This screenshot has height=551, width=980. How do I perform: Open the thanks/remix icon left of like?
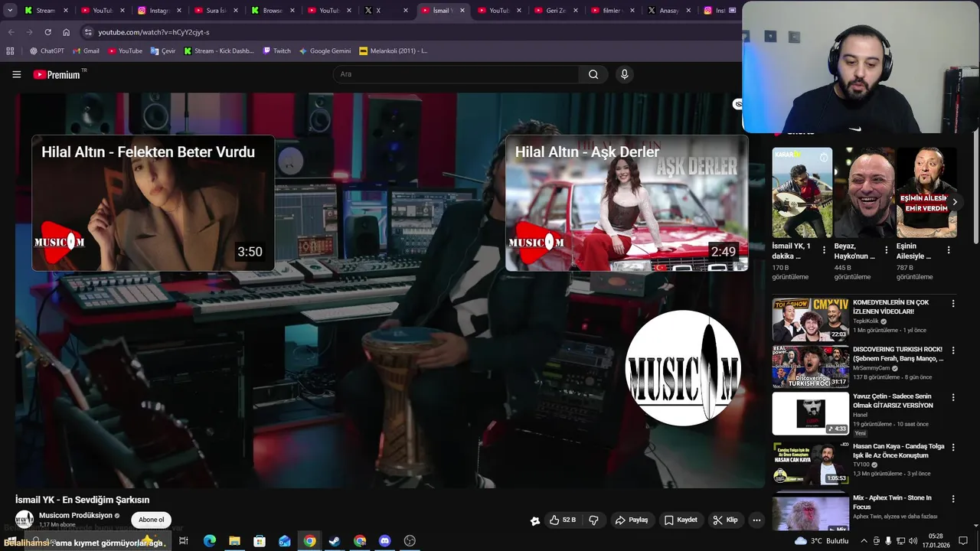coord(534,520)
